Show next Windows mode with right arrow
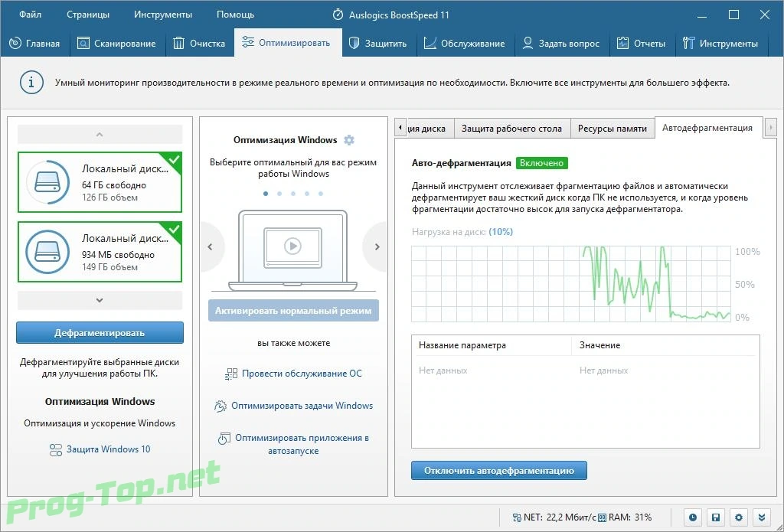This screenshot has height=532, width=784. pos(377,246)
